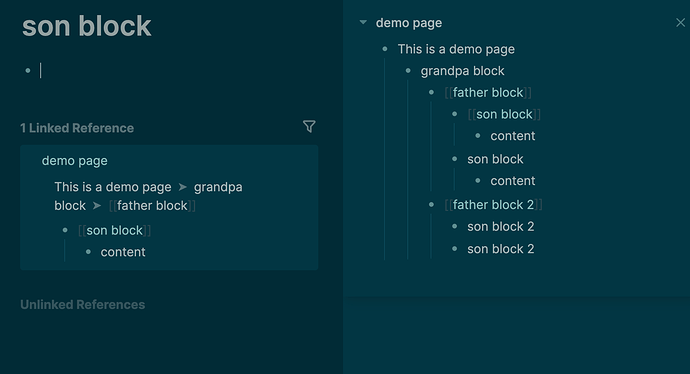Click the son block page title
The width and height of the screenshot is (690, 374).
87,26
